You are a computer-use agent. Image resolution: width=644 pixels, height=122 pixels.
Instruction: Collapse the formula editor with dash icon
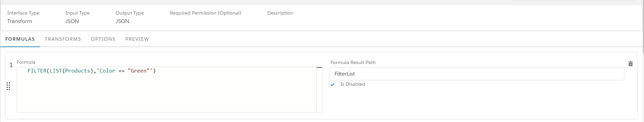coord(319,67)
